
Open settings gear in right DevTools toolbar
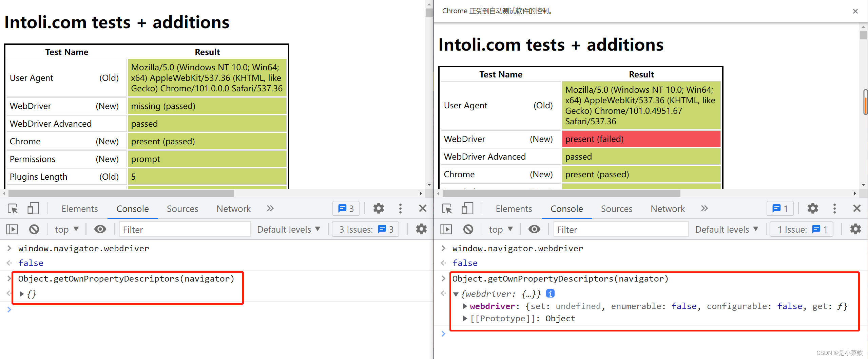point(813,209)
